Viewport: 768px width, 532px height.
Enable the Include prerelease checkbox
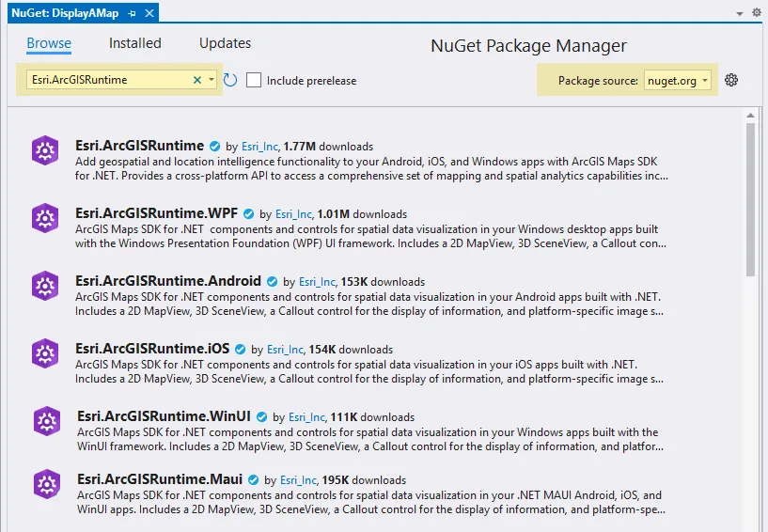tap(254, 80)
